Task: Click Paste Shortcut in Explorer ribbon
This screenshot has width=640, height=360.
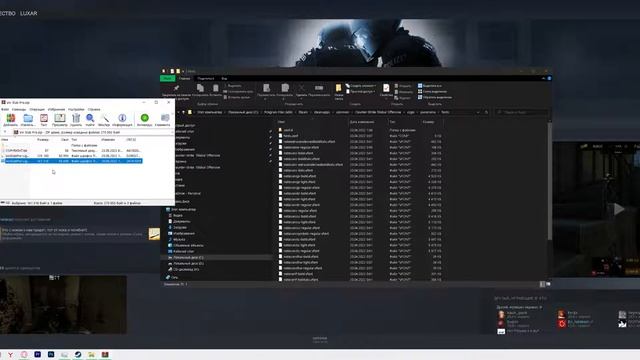Action: click(237, 97)
